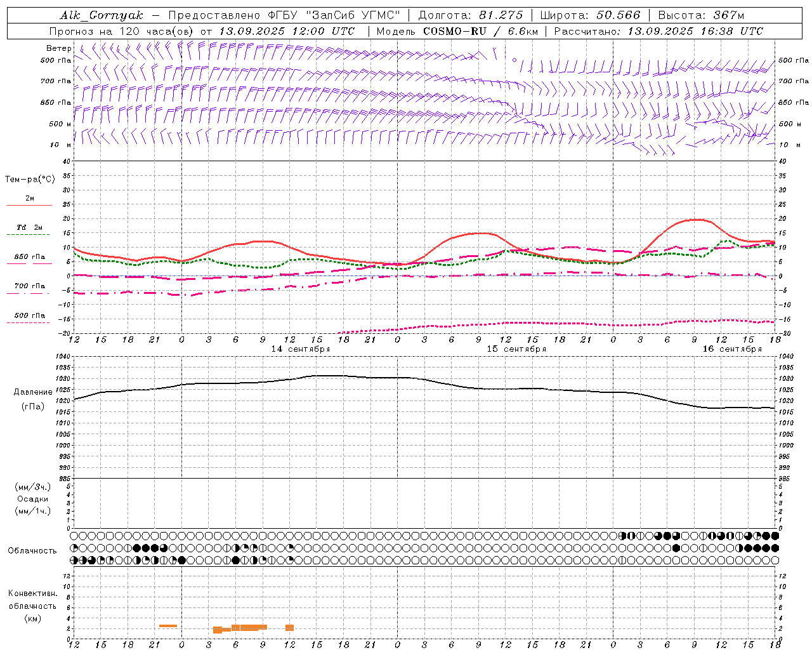Select the text Предоставлено ФГБУ "ЗапСиб УГМС"
Screen dimensions: 812x650
point(284,15)
